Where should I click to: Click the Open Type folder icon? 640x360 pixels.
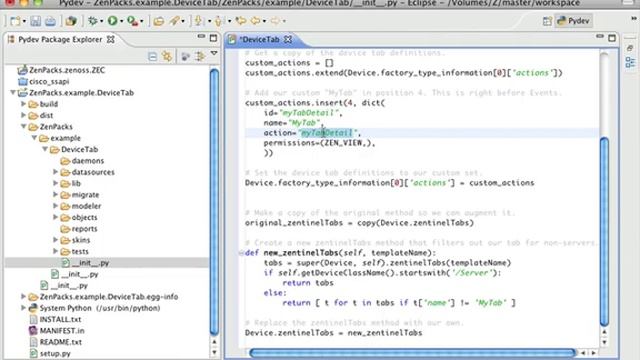(158, 21)
